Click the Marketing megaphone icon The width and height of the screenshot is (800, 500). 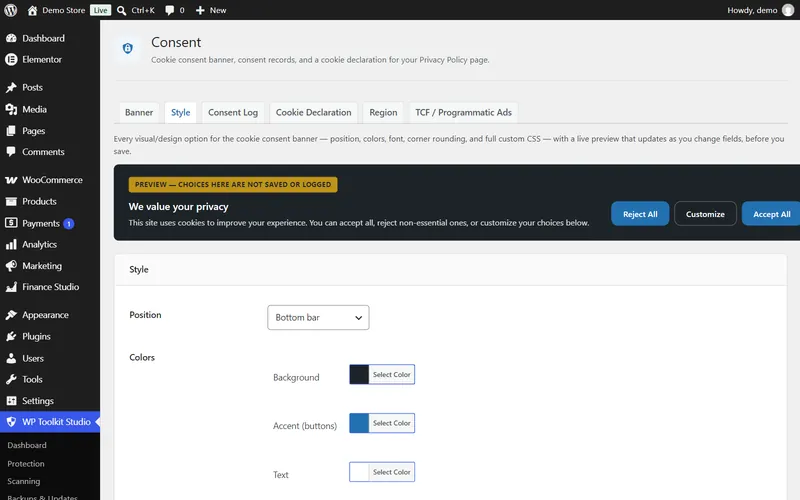pos(11,266)
